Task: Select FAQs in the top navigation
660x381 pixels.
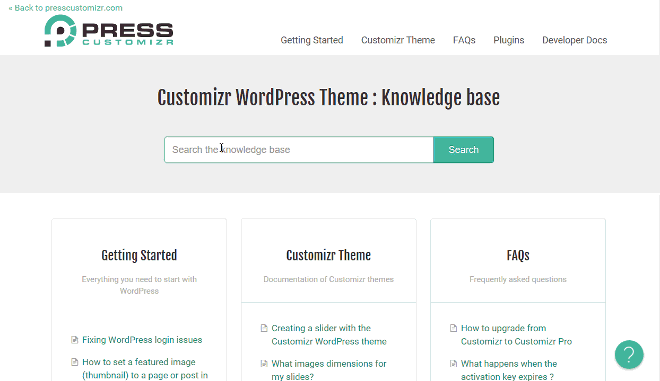Action: click(x=464, y=40)
